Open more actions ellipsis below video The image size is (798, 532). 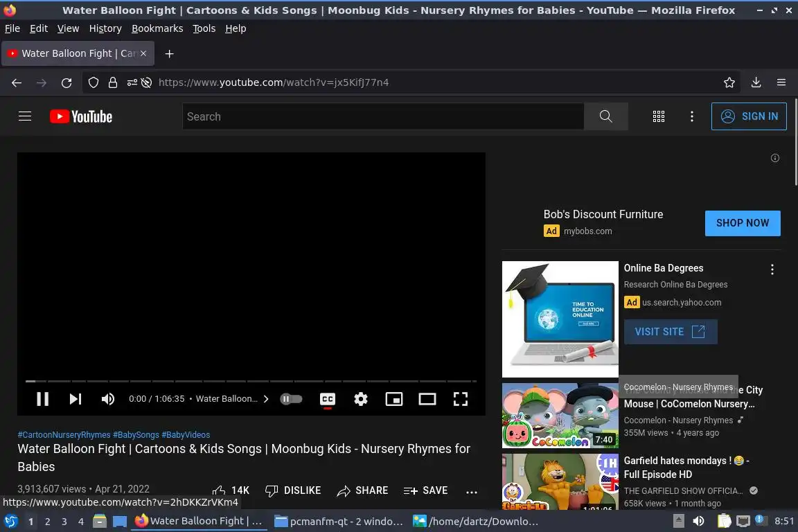tap(472, 492)
